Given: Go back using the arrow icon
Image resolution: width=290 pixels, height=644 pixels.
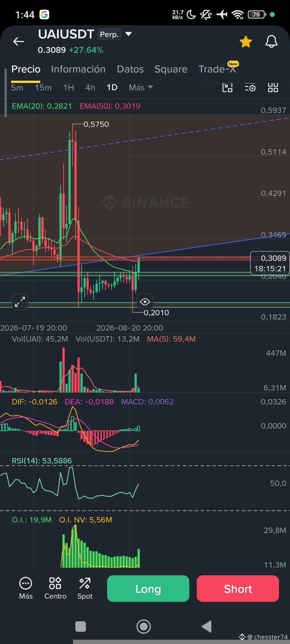Looking at the screenshot, I should 19,42.
